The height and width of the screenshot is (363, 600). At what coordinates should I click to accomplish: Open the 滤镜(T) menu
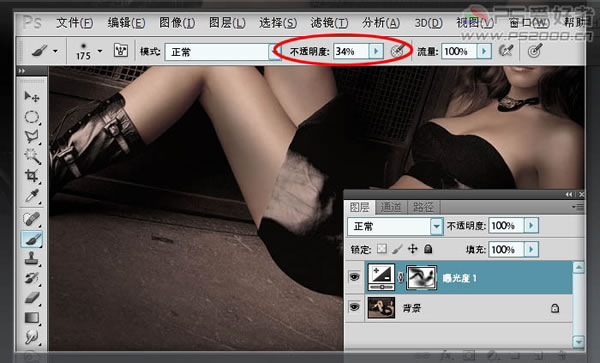pyautogui.click(x=329, y=23)
